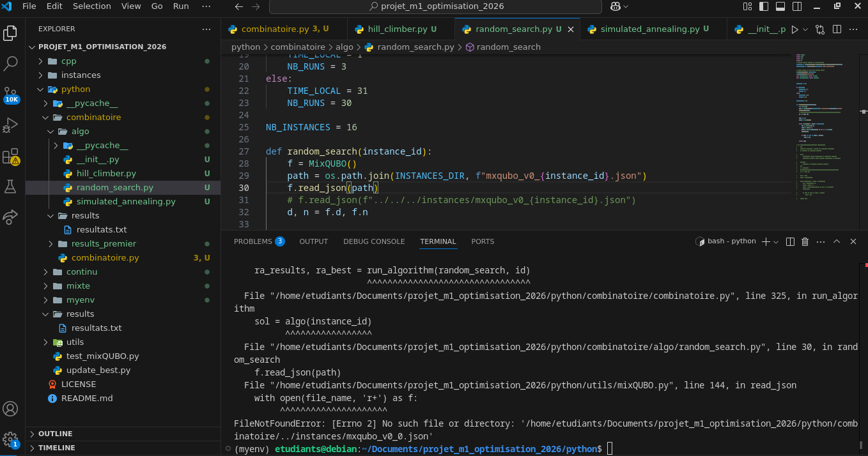Open the Run and Debug view
This screenshot has height=456, width=868.
pyautogui.click(x=11, y=125)
